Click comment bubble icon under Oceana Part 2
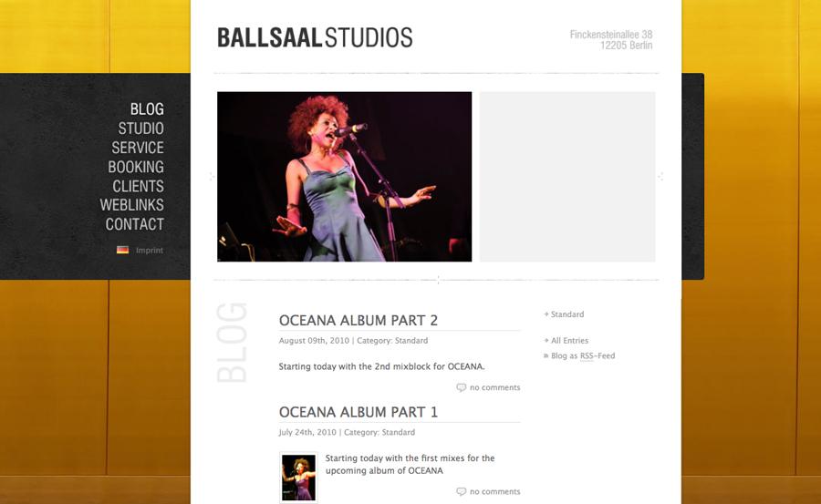 (x=461, y=387)
